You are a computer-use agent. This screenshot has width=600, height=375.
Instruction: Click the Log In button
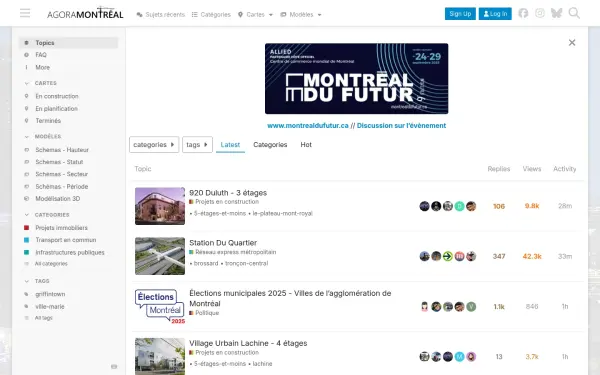pyautogui.click(x=495, y=14)
